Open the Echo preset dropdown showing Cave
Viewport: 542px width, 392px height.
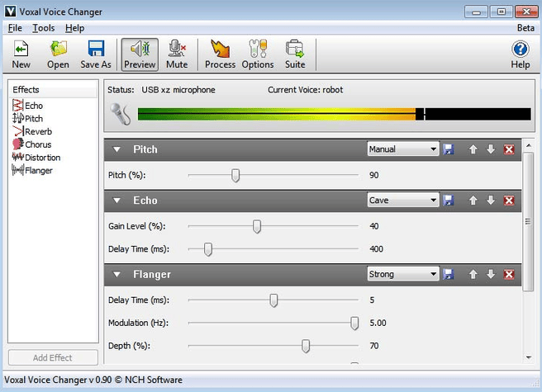point(403,201)
